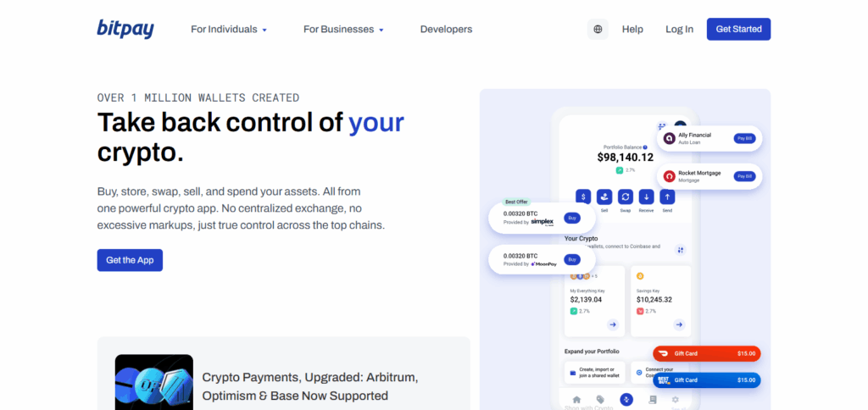Go to Log In
The width and height of the screenshot is (868, 410).
(x=679, y=30)
